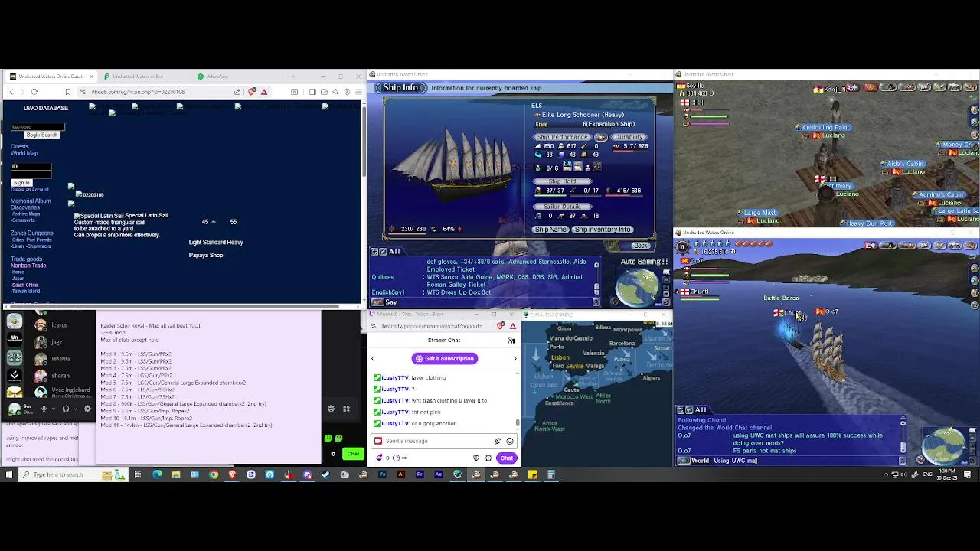
Task: Switch to second Uncharted Waters Online browser tab
Action: (x=139, y=77)
